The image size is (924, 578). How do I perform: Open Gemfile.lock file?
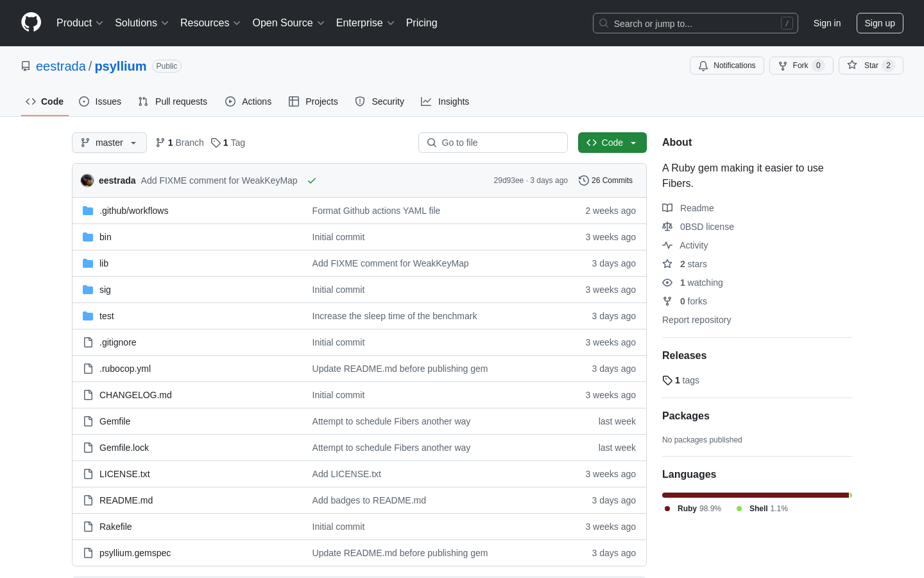click(124, 448)
